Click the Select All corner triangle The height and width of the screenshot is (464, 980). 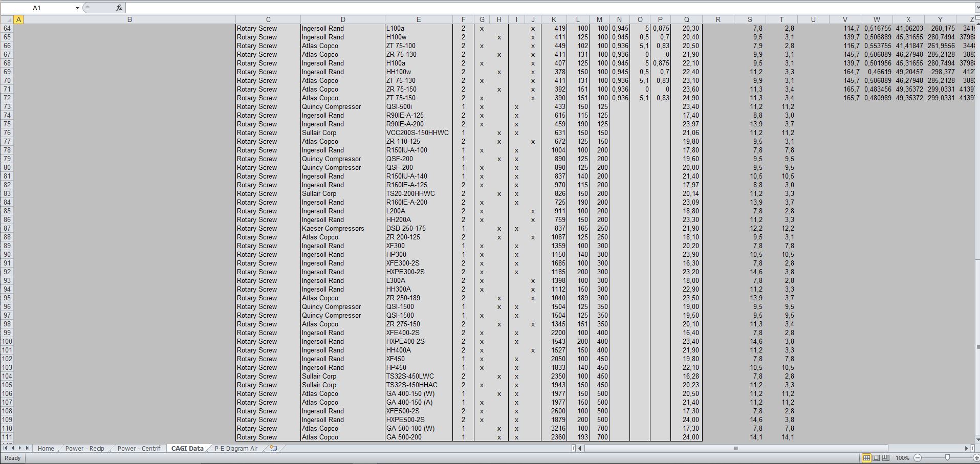click(x=7, y=19)
